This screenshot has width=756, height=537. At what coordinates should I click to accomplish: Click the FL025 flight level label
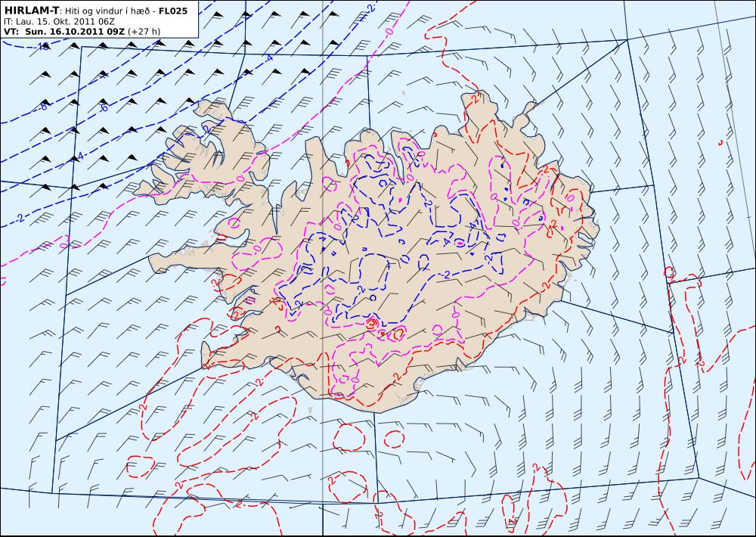173,11
